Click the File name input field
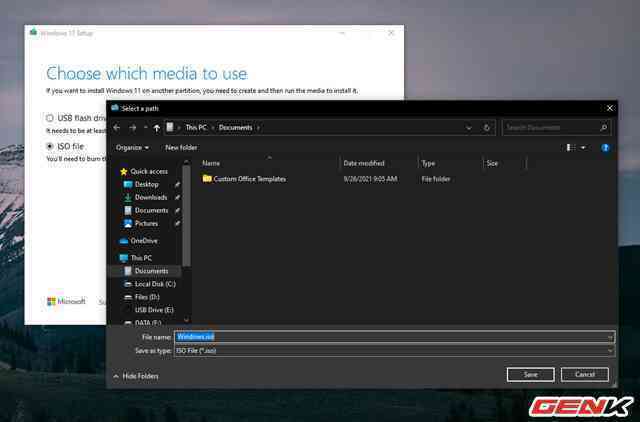 (394, 337)
